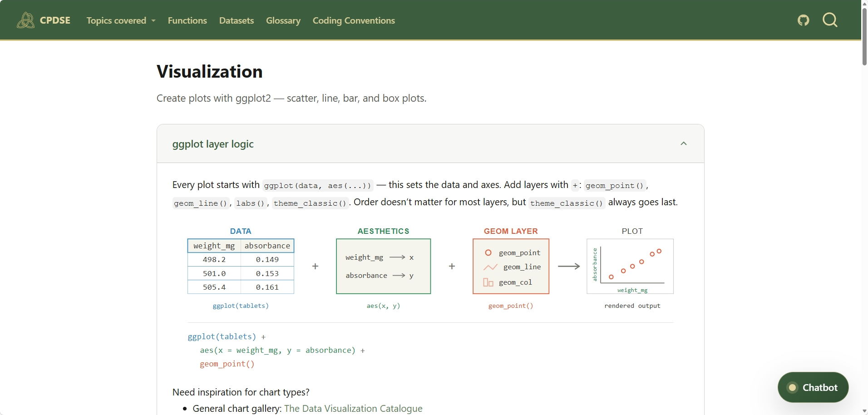Click the 'rendered output' caption
The image size is (868, 415).
[632, 306]
